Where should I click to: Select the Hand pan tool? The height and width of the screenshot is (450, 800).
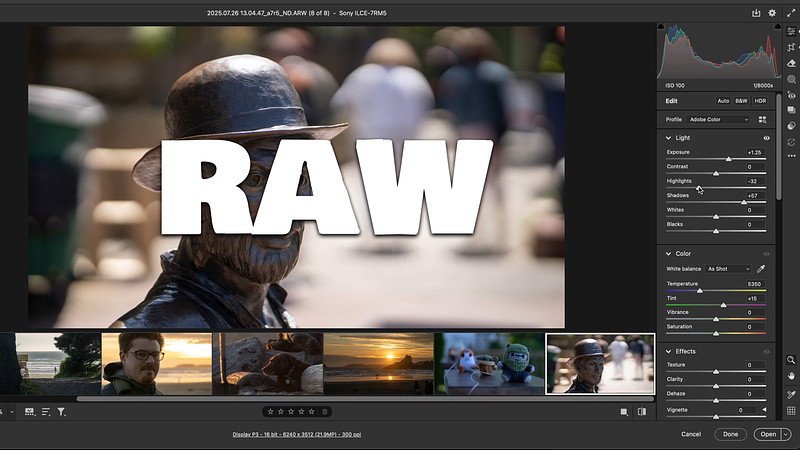point(791,376)
